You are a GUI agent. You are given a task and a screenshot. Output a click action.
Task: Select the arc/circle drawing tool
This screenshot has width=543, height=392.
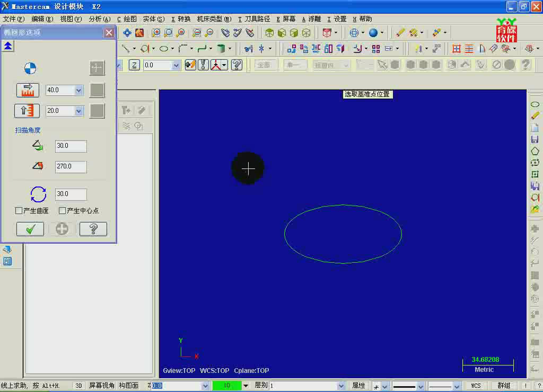tap(145, 49)
